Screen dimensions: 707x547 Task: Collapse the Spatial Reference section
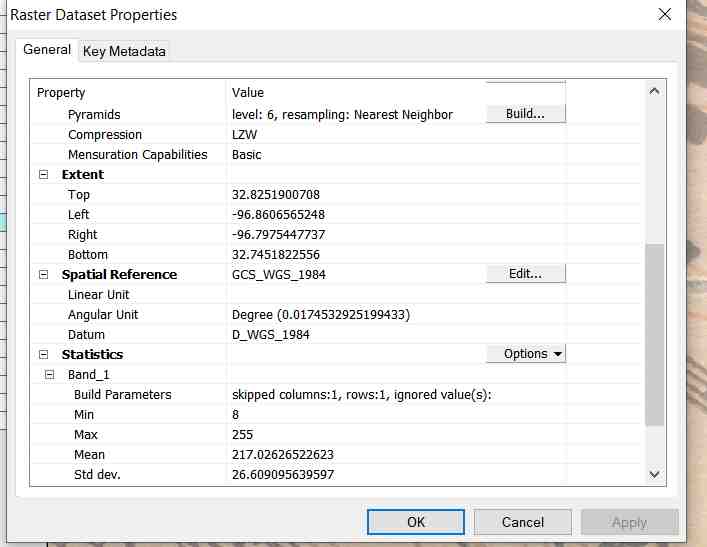(x=43, y=274)
